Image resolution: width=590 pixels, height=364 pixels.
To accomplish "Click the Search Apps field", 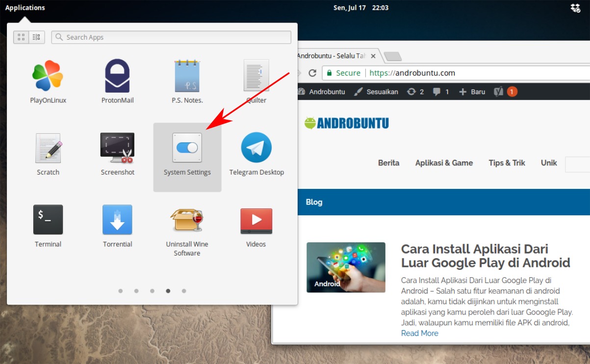I will tap(171, 37).
